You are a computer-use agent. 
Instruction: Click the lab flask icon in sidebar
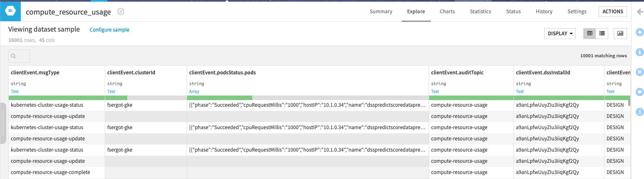point(640,111)
